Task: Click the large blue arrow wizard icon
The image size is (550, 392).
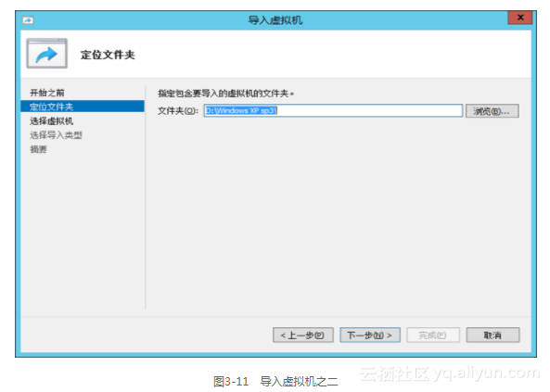Action: pos(47,54)
